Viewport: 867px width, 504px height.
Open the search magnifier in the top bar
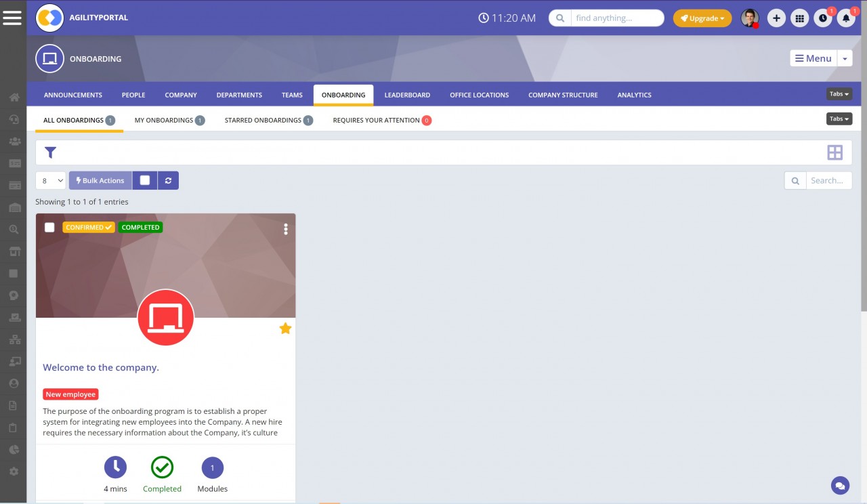point(559,18)
